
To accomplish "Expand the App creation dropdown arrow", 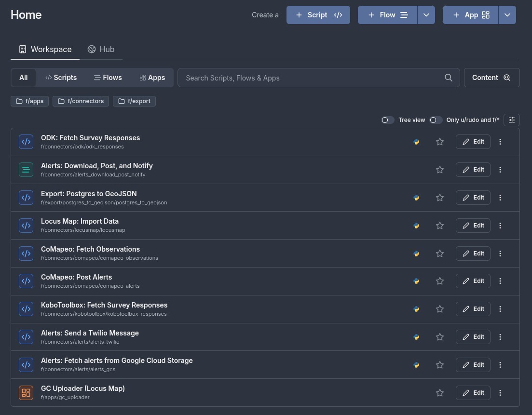I will click(507, 15).
